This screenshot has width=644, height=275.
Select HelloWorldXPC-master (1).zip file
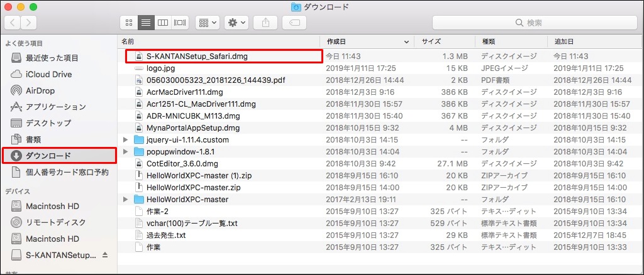click(x=199, y=176)
